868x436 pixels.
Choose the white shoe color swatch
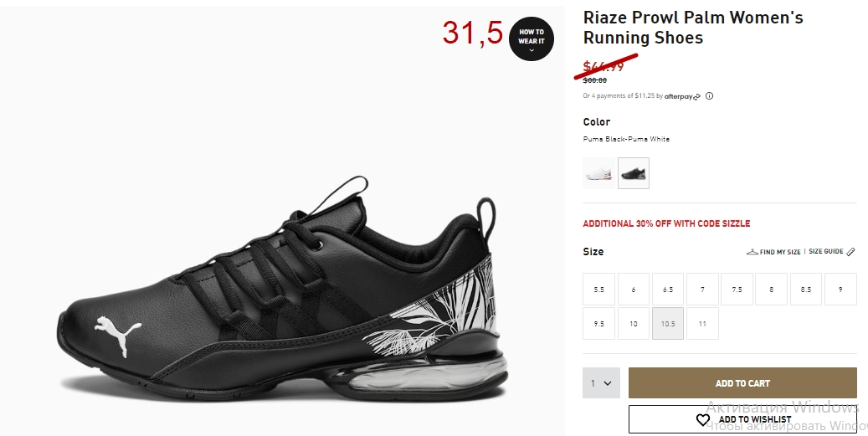[598, 173]
